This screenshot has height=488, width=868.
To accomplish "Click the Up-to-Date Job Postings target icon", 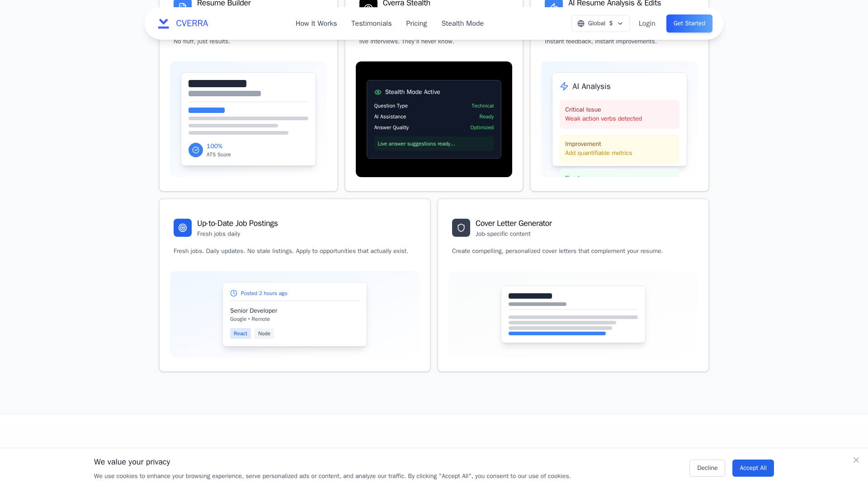I will click(x=183, y=228).
